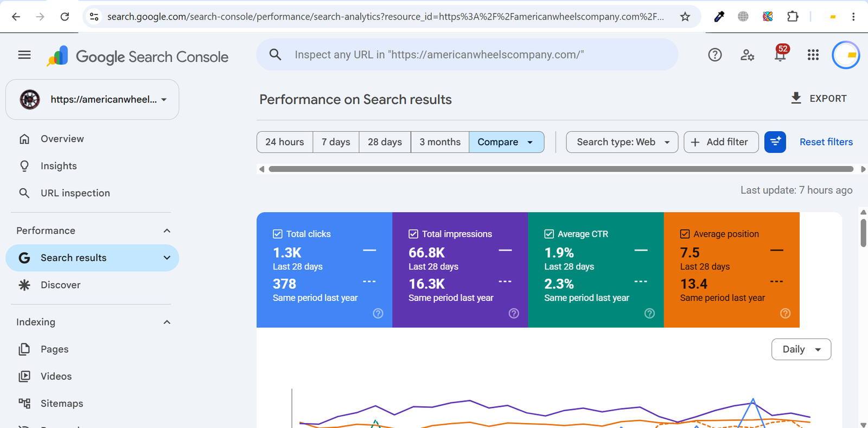Image resolution: width=868 pixels, height=428 pixels.
Task: Select the 28 days date range
Action: click(x=385, y=142)
